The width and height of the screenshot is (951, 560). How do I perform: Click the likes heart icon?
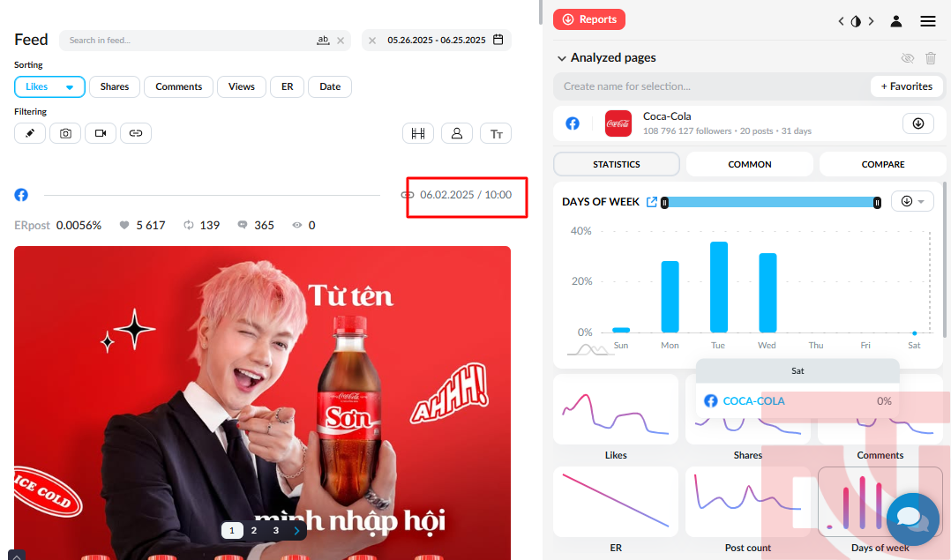pos(124,225)
